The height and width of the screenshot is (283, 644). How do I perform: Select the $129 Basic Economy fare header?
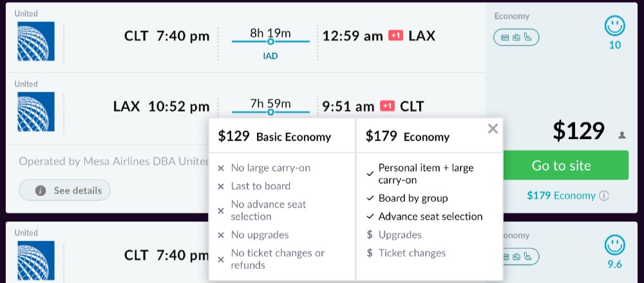(x=275, y=136)
